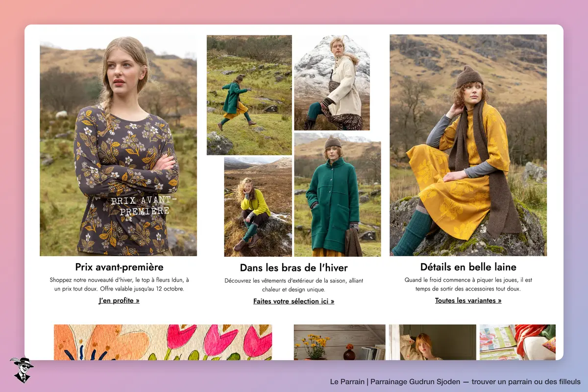Open the "Détails en belle laine" heading
This screenshot has height=392, width=588.
[x=468, y=267]
